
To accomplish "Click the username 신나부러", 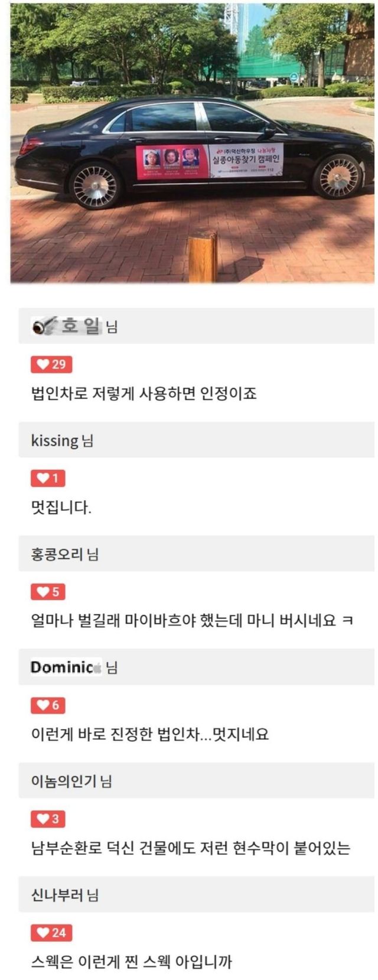I will click(57, 895).
